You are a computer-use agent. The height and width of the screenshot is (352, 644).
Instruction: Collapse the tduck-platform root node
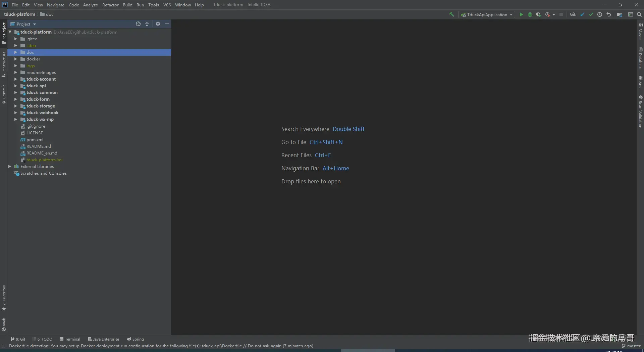point(10,32)
